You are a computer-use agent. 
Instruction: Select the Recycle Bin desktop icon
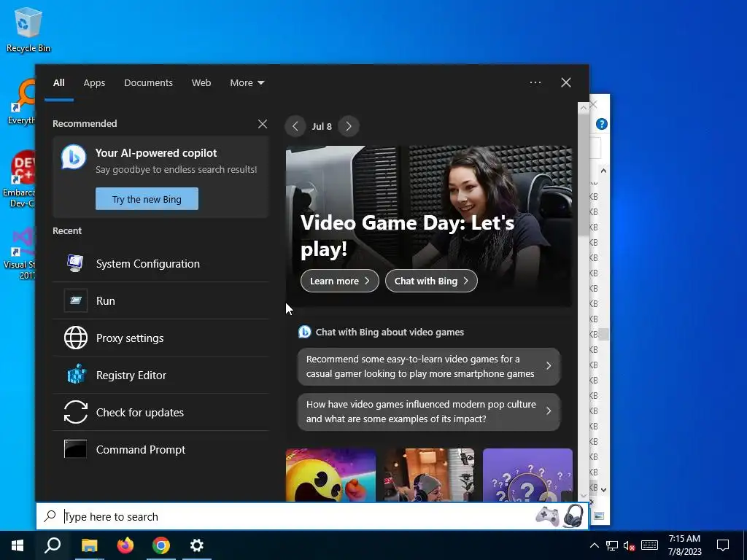(28, 29)
